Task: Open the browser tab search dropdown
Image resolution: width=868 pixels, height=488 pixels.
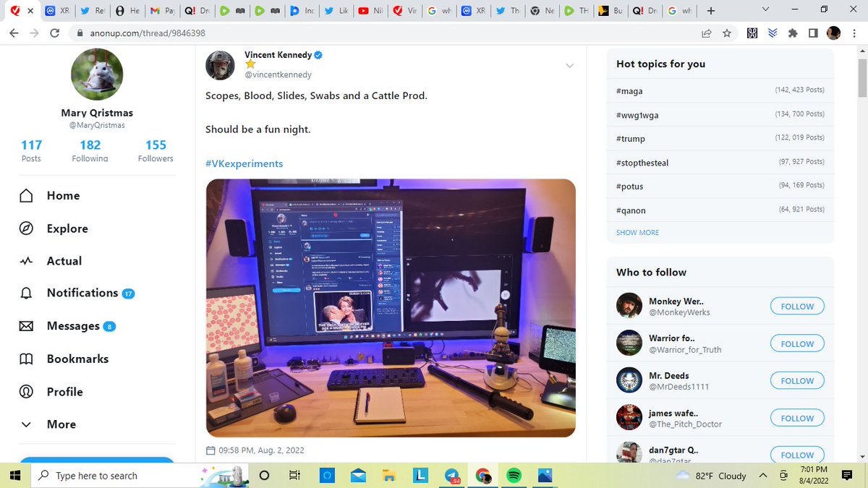Action: [767, 10]
